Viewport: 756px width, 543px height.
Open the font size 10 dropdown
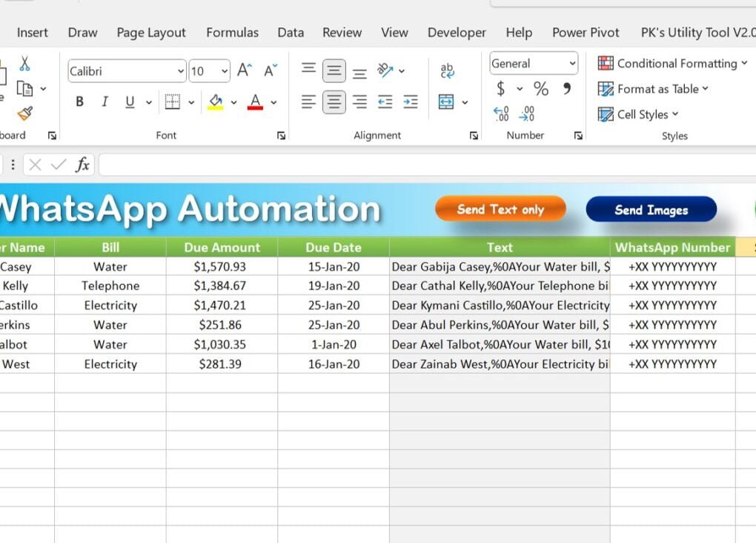tap(224, 71)
